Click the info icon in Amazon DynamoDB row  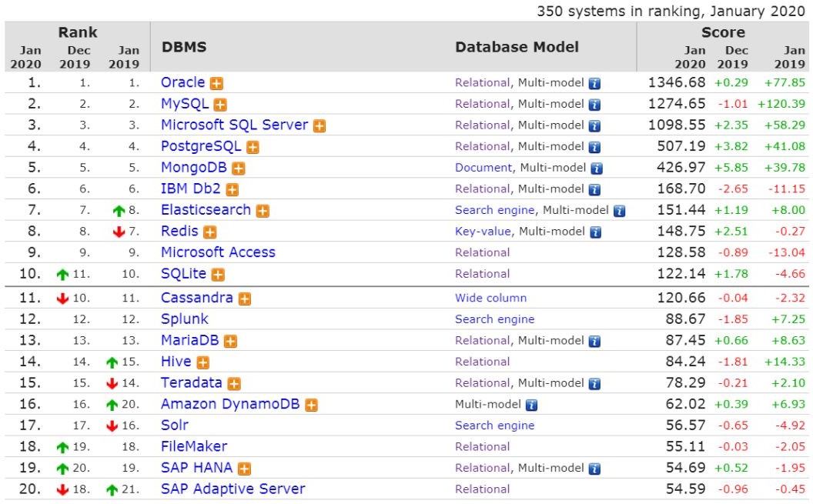tap(530, 405)
